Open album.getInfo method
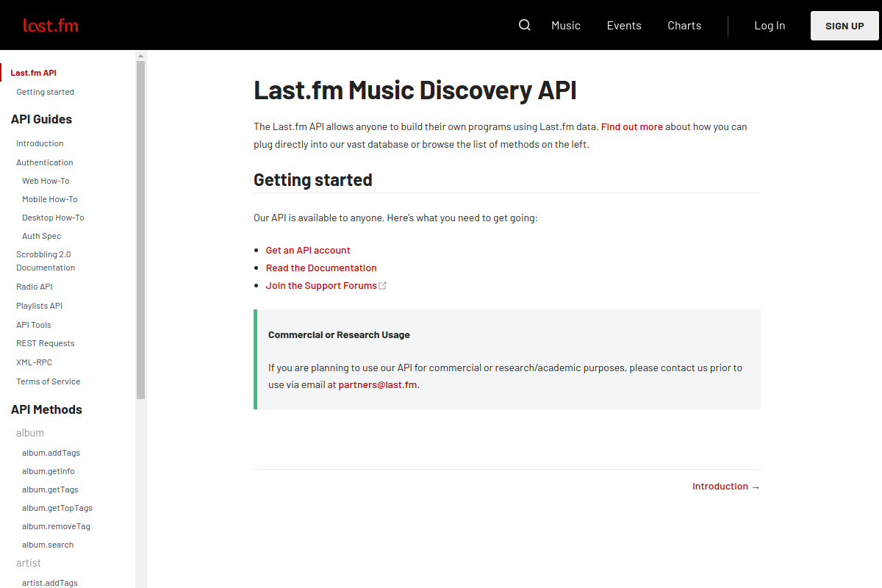 48,471
